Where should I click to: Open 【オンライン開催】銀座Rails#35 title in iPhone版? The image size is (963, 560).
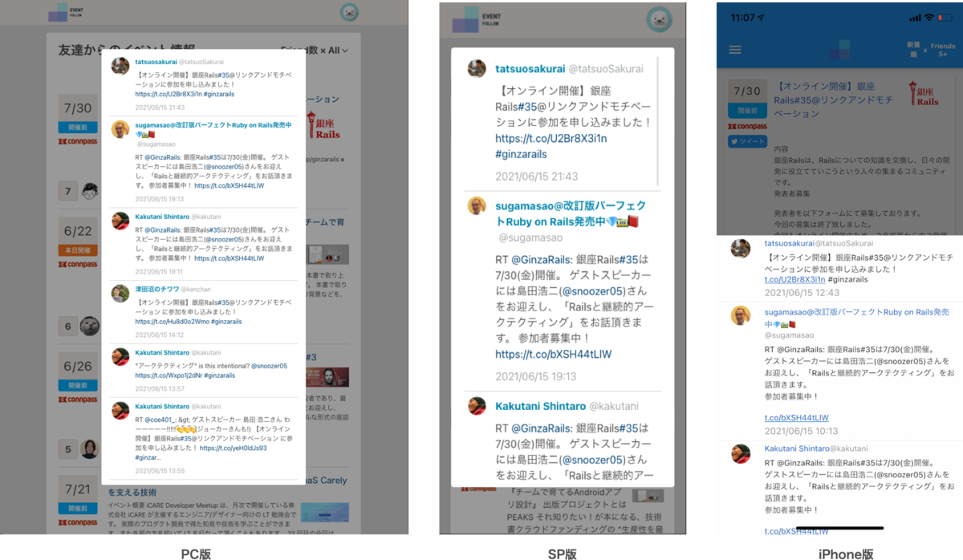(834, 99)
